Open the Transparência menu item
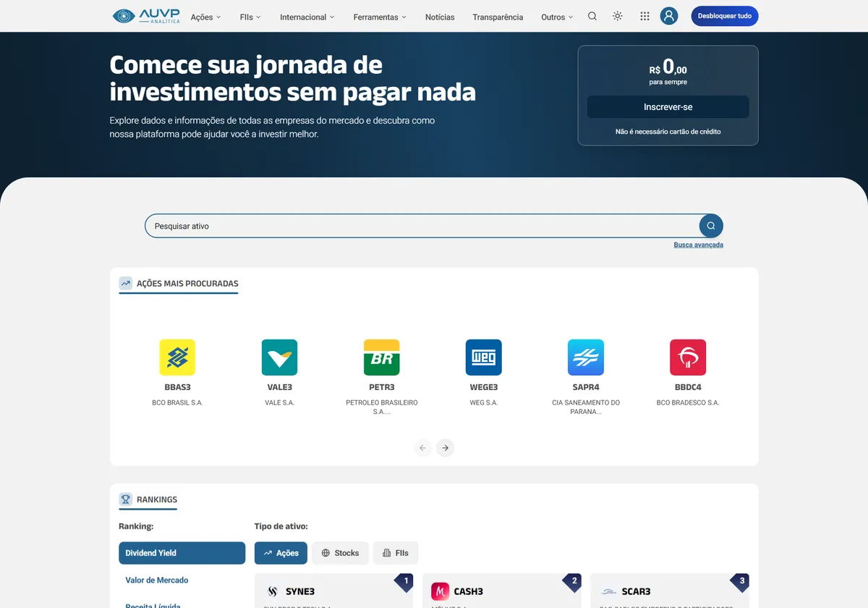 (498, 17)
